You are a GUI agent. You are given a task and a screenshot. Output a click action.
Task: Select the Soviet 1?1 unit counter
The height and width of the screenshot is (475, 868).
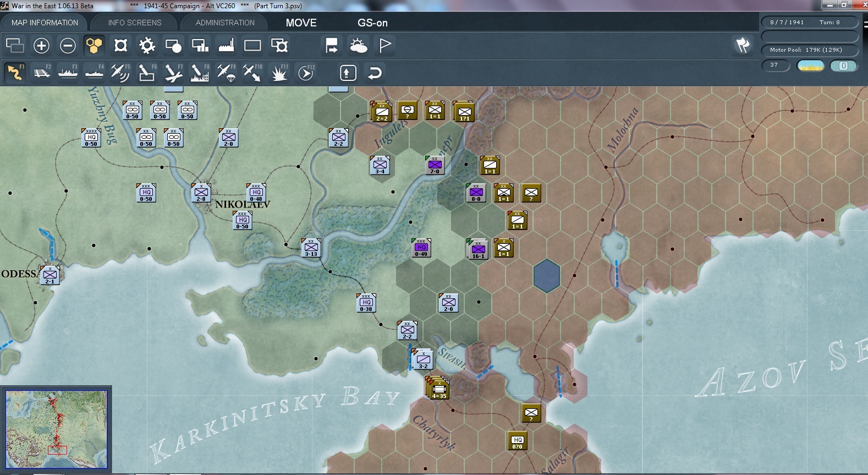[x=464, y=111]
